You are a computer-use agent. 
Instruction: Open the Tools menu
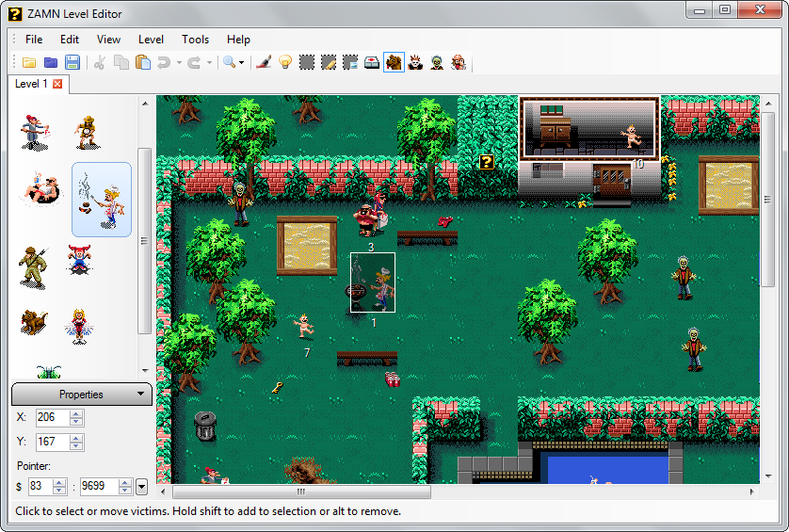pyautogui.click(x=195, y=40)
